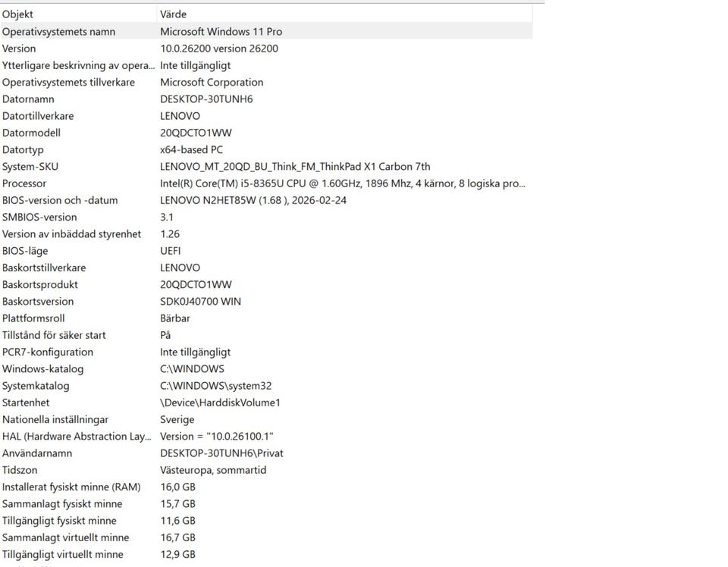Click Installerat fysiskt minne (RAM) label
The height and width of the screenshot is (567, 728).
pyautogui.click(x=71, y=487)
